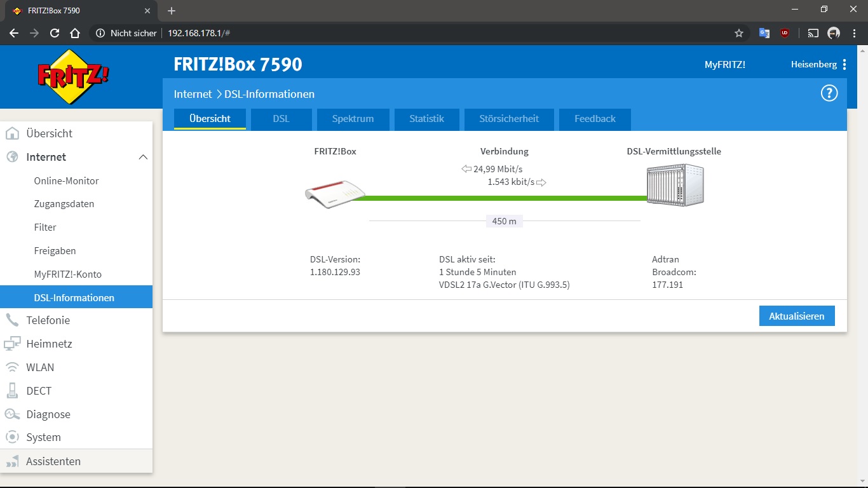Open the Chrome menu three dots

pos(854,33)
